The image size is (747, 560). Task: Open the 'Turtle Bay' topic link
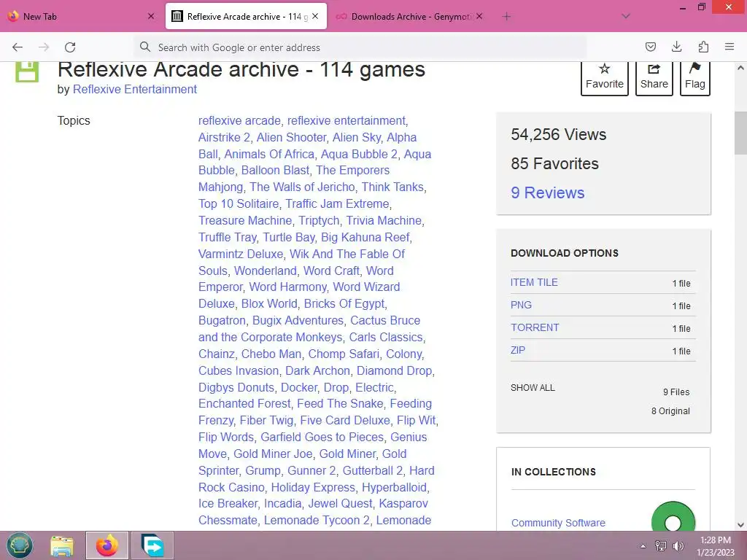(x=289, y=237)
